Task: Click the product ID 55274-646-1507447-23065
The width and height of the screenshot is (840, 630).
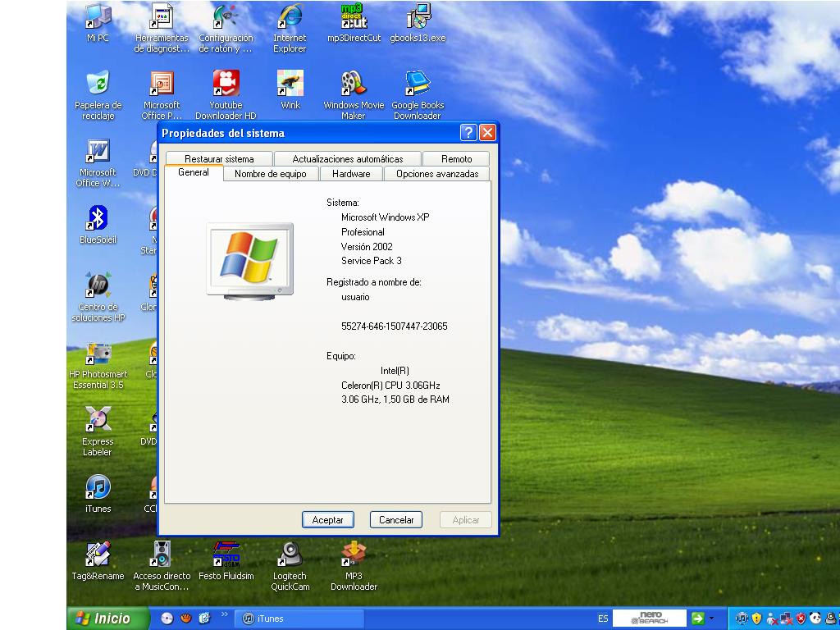Action: (x=395, y=326)
